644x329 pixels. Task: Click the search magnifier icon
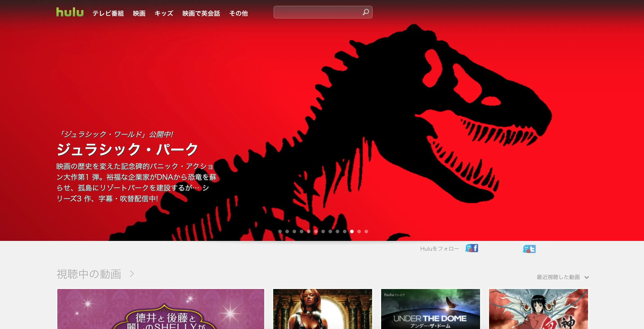pos(365,12)
